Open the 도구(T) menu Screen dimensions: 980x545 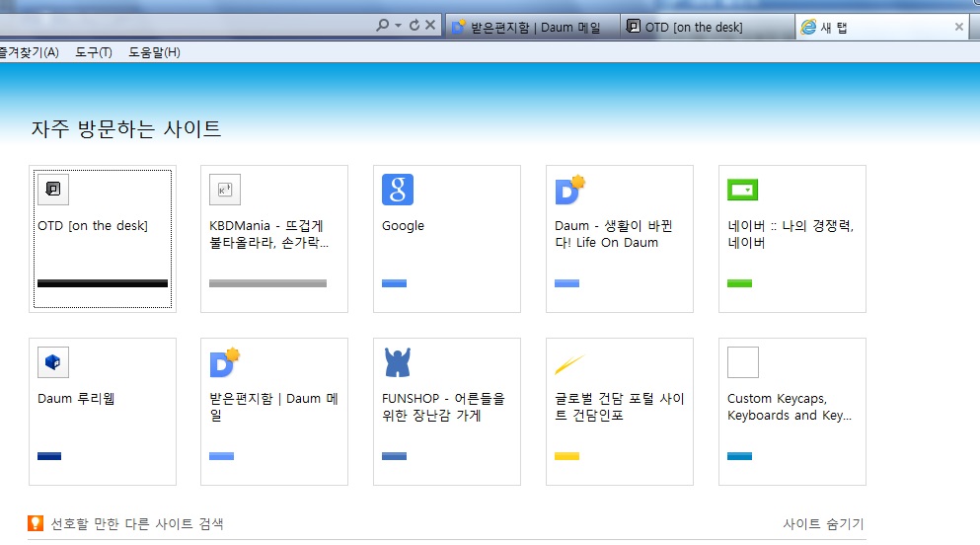(94, 52)
